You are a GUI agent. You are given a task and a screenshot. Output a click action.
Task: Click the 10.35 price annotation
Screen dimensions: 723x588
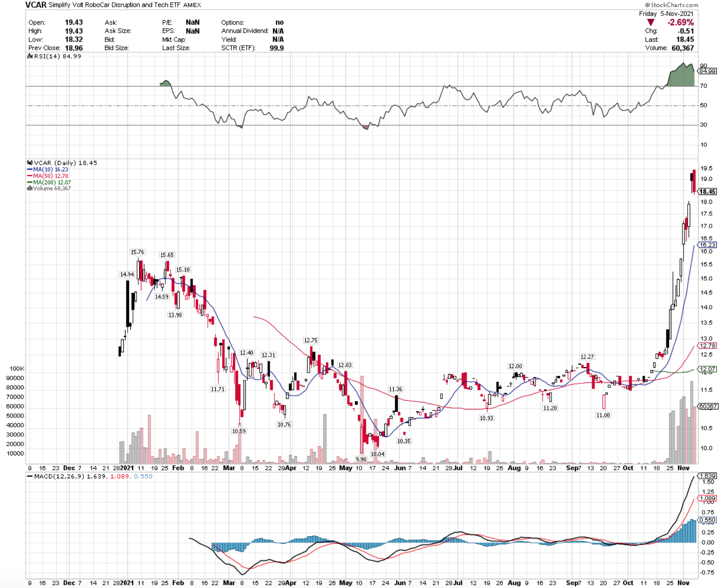(404, 441)
